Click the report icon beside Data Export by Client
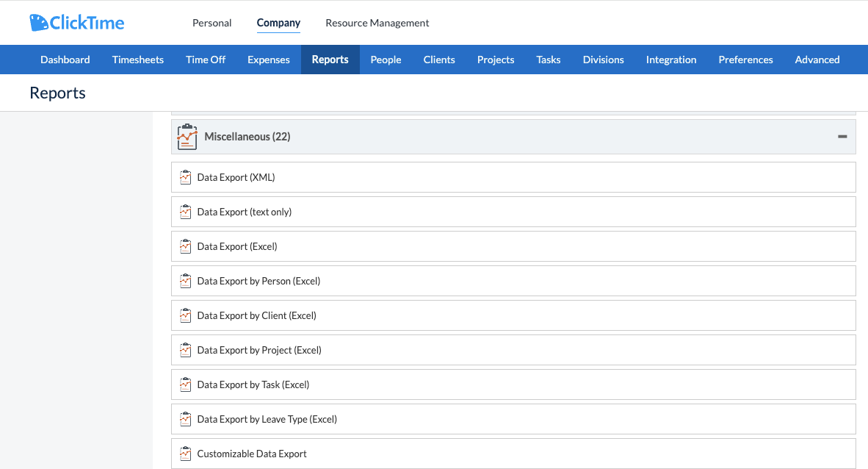Viewport: 868px width, 469px height. click(x=185, y=315)
